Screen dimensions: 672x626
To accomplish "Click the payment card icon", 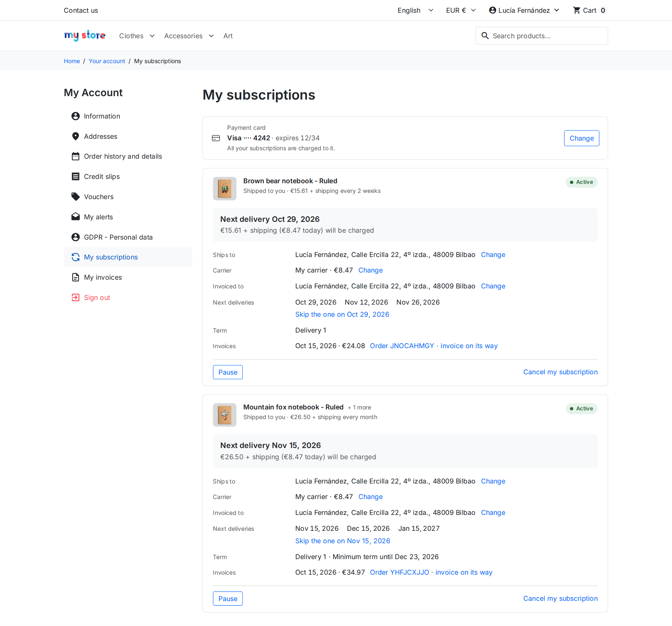I will pyautogui.click(x=216, y=138).
